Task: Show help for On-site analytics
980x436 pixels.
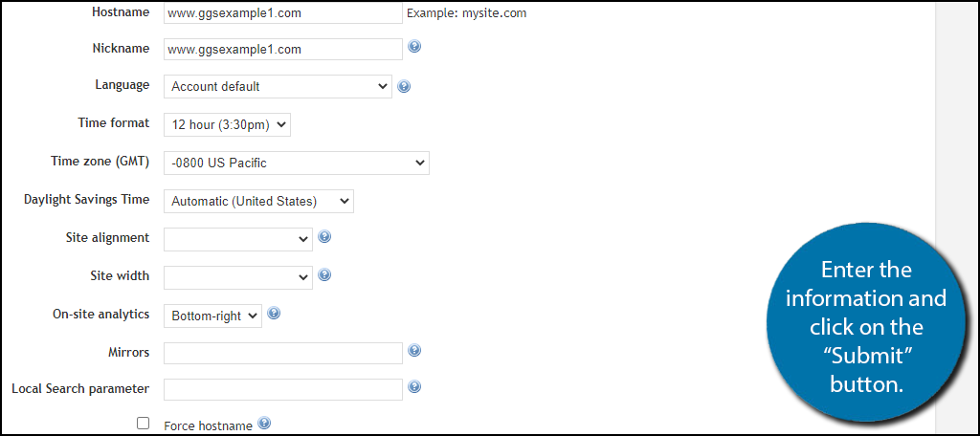Action: tap(273, 314)
